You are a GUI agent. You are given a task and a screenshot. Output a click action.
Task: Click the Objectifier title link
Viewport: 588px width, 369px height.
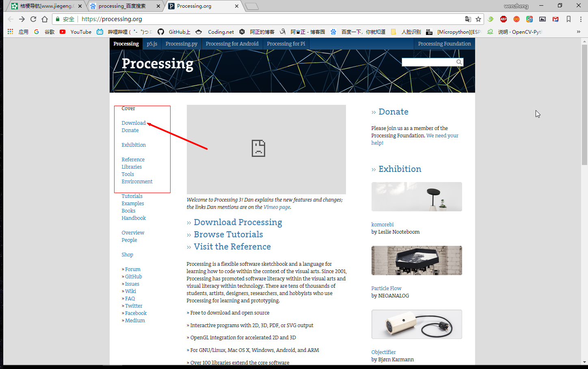point(383,352)
